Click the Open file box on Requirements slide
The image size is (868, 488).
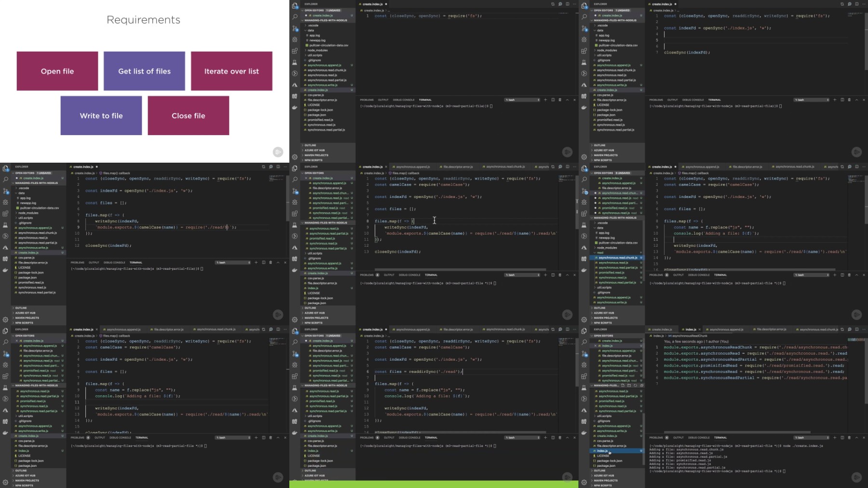click(x=57, y=71)
